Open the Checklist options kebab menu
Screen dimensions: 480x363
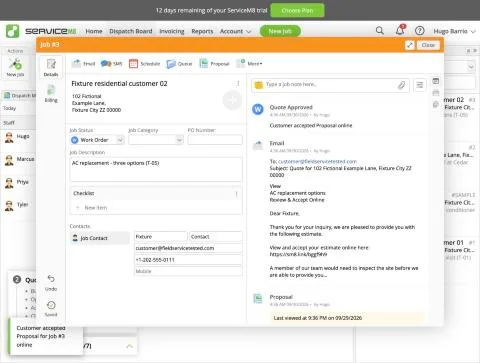pyautogui.click(x=236, y=194)
